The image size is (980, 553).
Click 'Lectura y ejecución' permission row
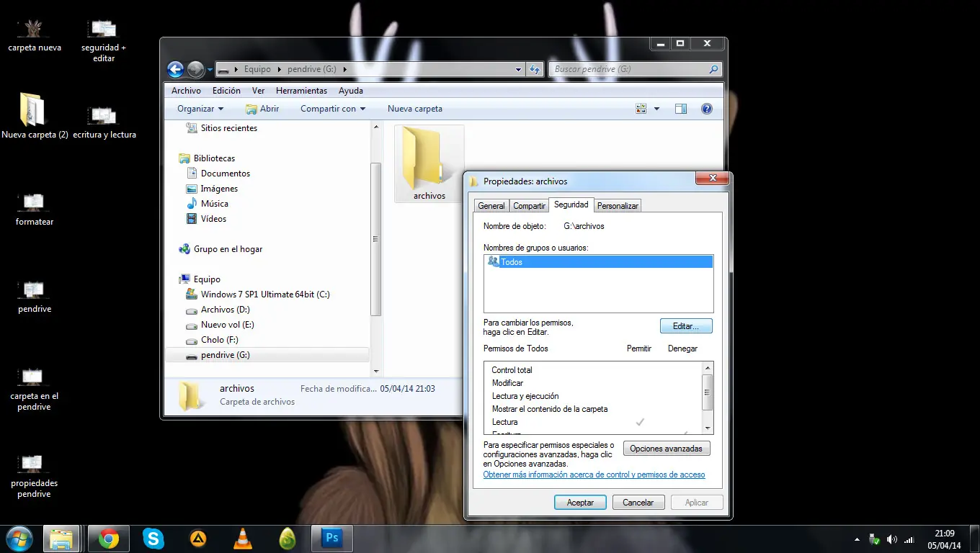(593, 396)
